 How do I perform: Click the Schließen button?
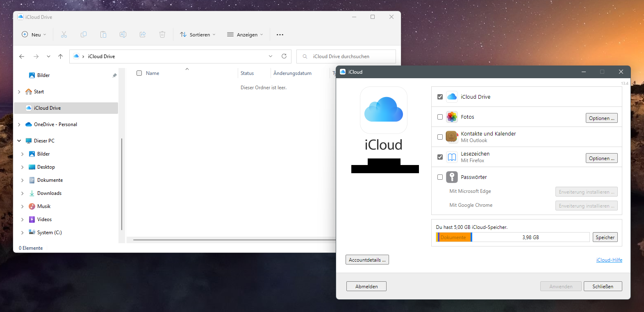click(603, 287)
